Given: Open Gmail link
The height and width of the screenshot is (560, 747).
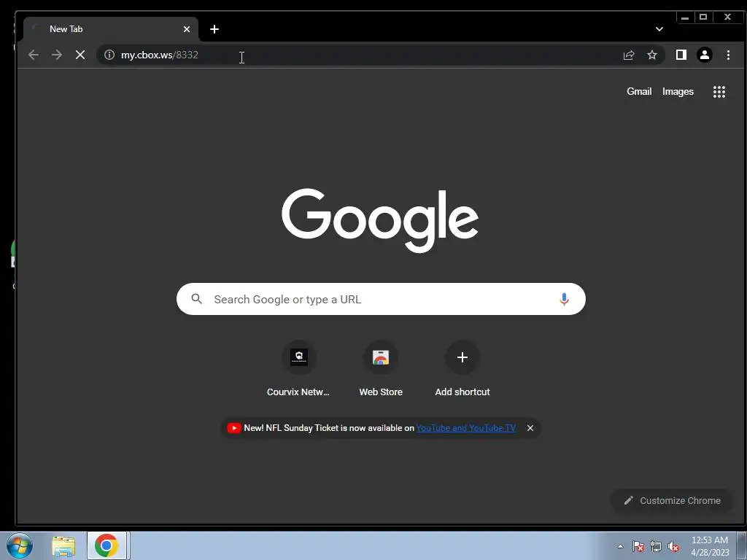Looking at the screenshot, I should click(639, 91).
